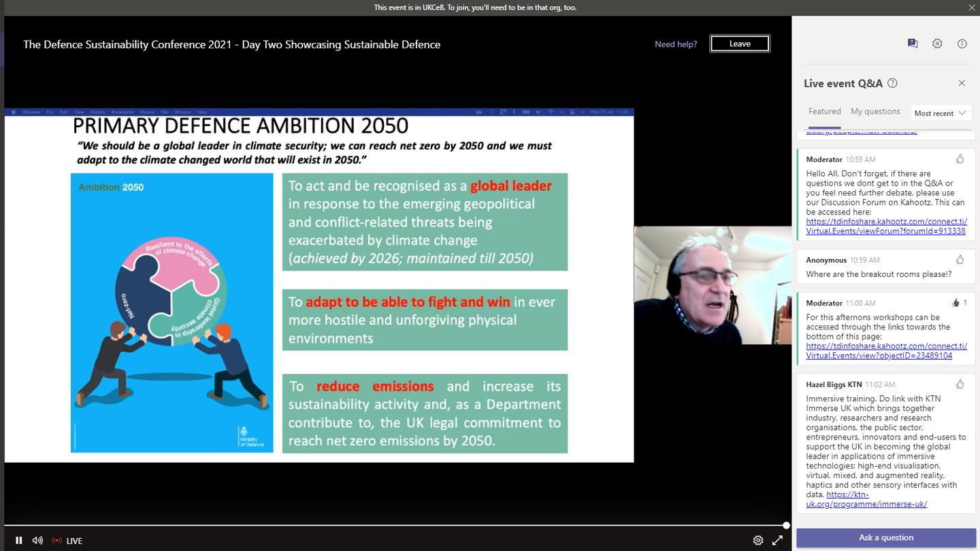Close the Live event Q&A panel
The image size is (980, 551).
tap(962, 84)
